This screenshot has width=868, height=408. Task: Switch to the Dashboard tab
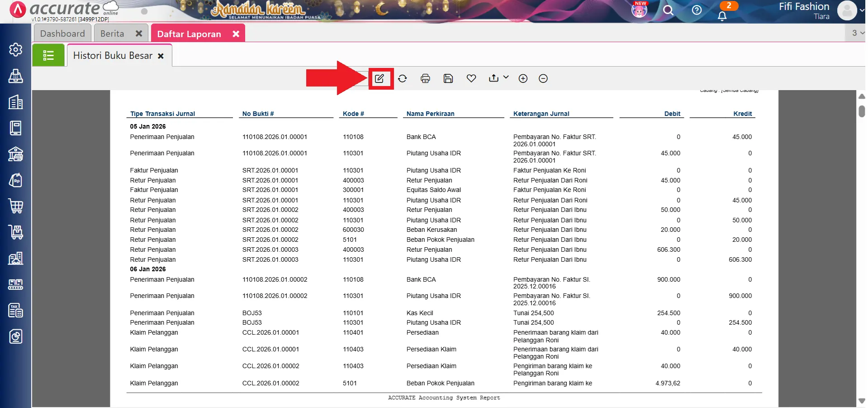coord(62,34)
